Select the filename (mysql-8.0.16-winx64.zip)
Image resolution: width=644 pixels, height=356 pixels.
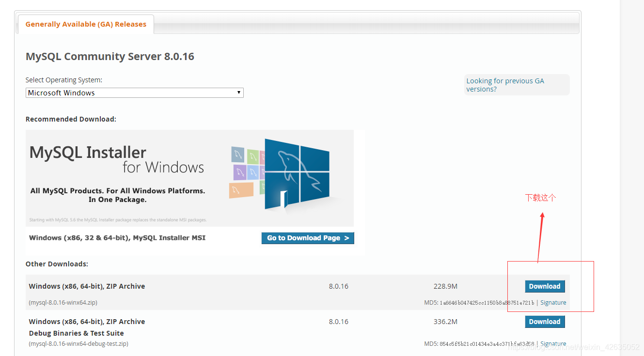pyautogui.click(x=63, y=303)
